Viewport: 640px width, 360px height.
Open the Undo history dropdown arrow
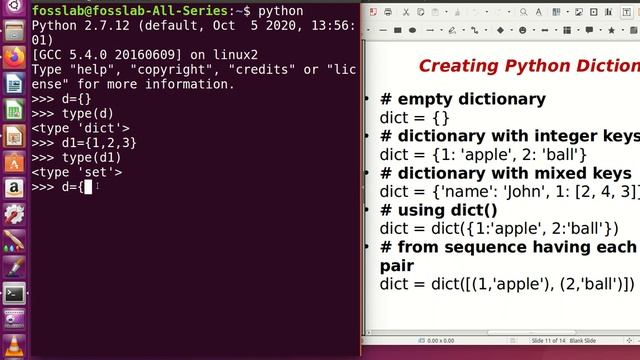(487, 12)
